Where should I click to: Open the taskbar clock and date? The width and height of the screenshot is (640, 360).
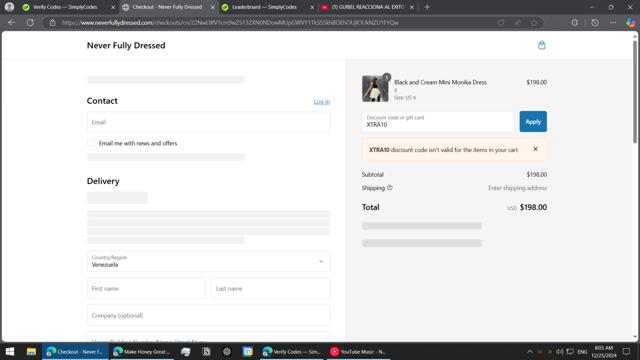click(604, 351)
